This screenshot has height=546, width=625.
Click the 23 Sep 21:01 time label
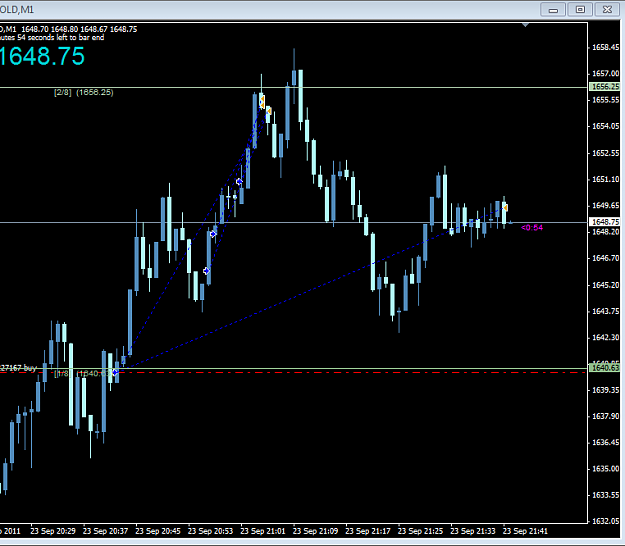coord(263,531)
